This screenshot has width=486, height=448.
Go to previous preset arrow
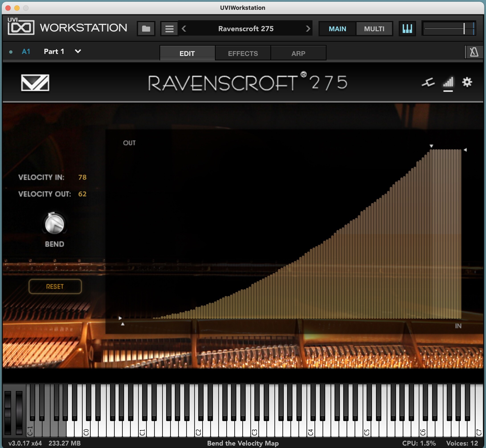tap(184, 29)
